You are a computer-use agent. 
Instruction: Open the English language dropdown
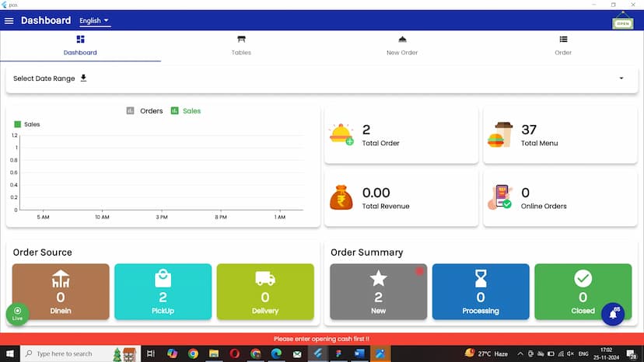coord(94,21)
